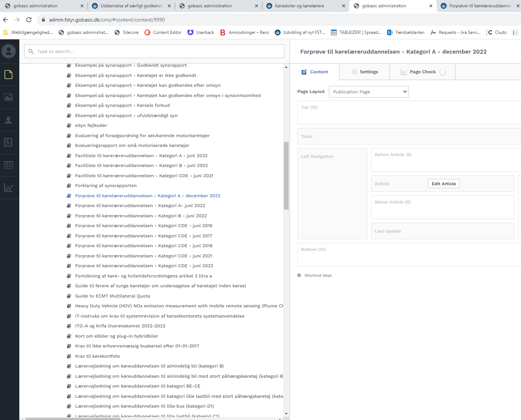This screenshot has height=420, width=521.
Task: Open the Page Layout dropdown
Action: pos(368,92)
